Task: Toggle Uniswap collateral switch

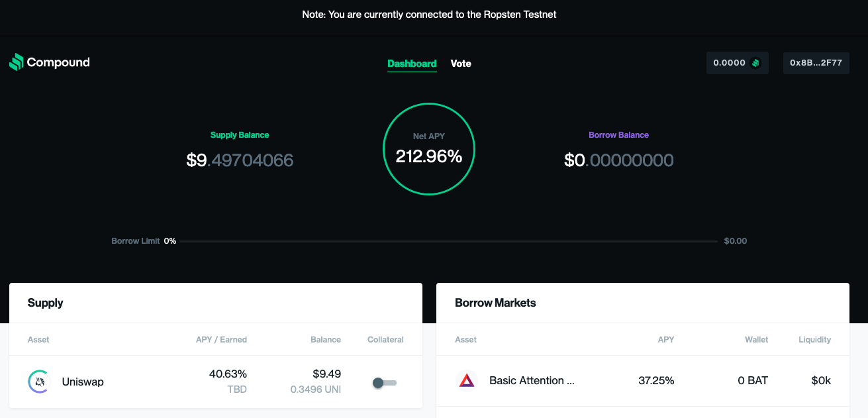Action: pos(384,383)
